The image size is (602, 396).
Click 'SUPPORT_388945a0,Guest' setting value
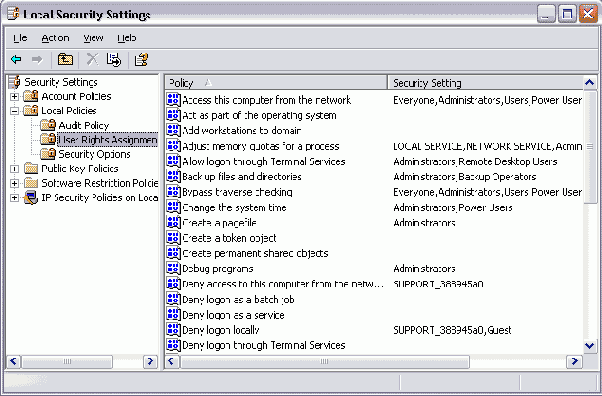(x=452, y=330)
